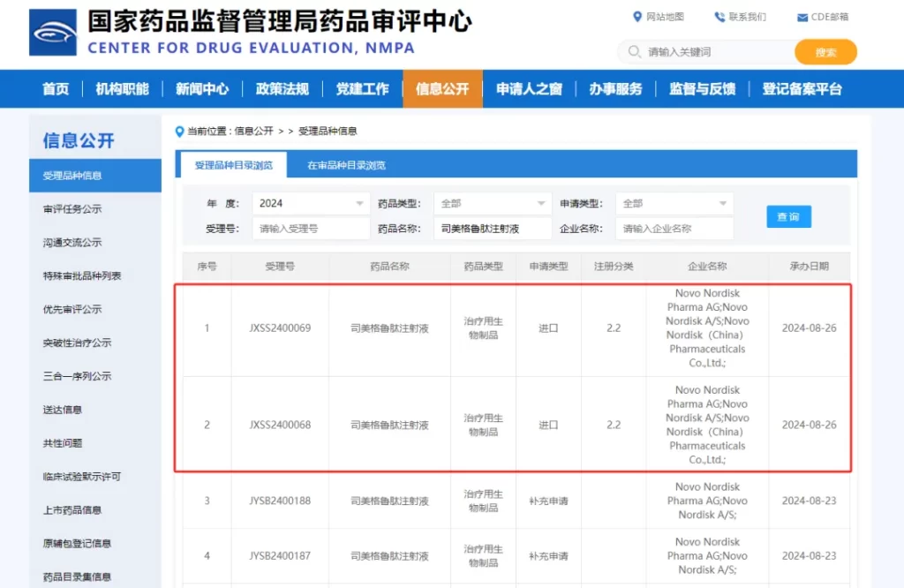Select 原辅包登记信息 in sidebar
Image resolution: width=904 pixels, height=588 pixels.
pos(77,544)
